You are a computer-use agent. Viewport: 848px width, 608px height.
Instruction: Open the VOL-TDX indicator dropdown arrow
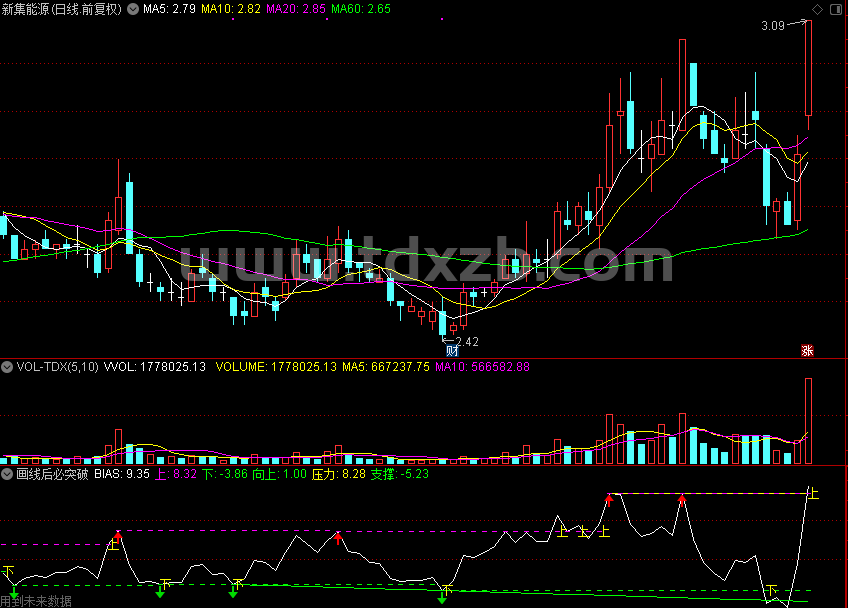pos(7,367)
